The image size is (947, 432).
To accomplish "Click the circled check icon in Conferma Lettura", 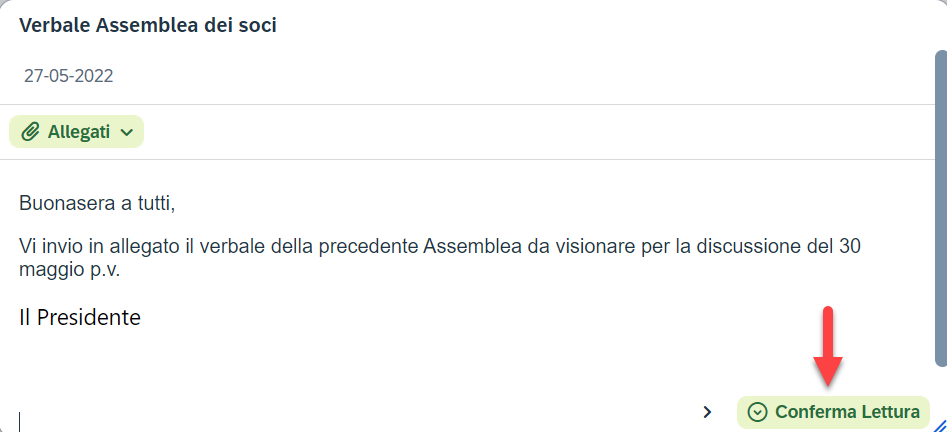I will click(757, 412).
